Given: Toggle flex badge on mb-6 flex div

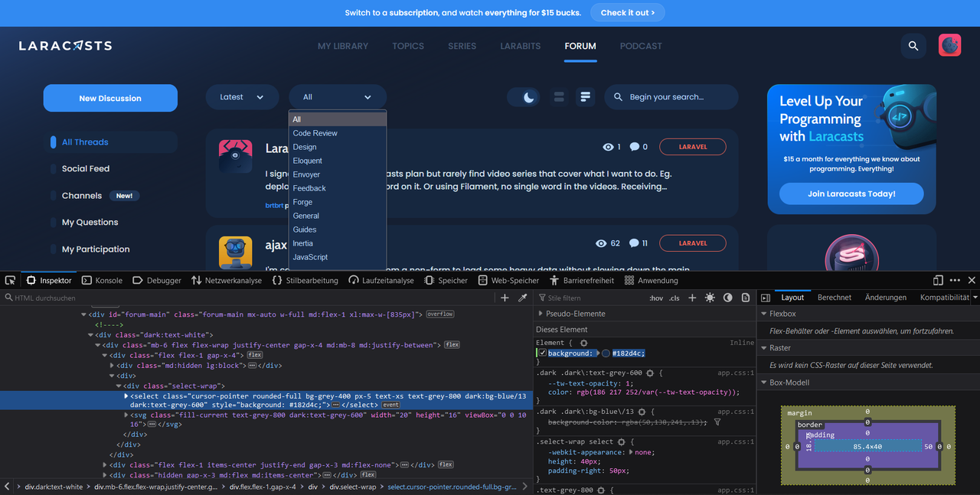Looking at the screenshot, I should point(452,345).
